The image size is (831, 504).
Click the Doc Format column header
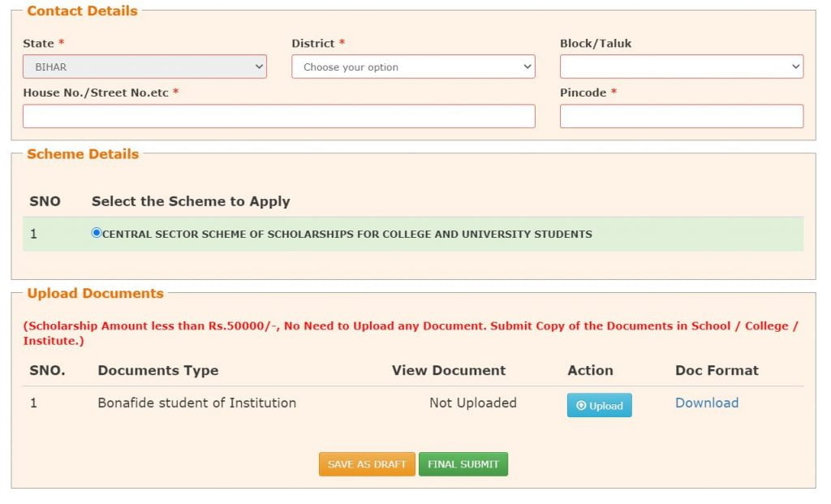click(717, 370)
